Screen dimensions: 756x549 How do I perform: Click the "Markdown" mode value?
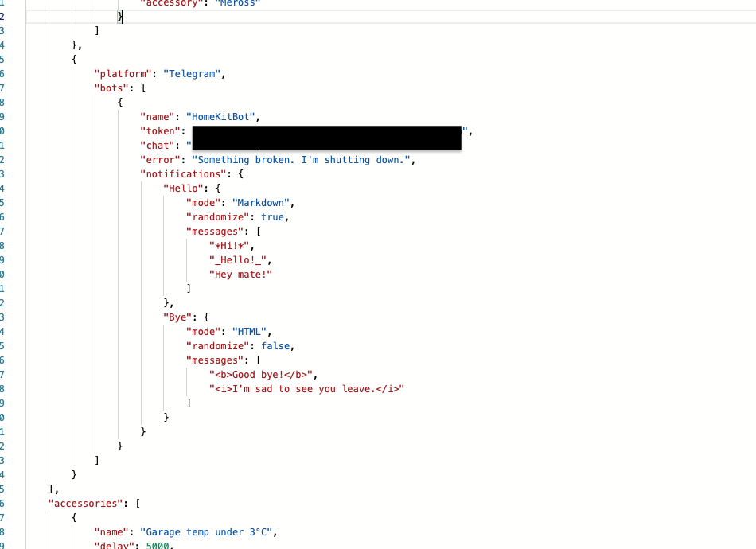tap(263, 203)
